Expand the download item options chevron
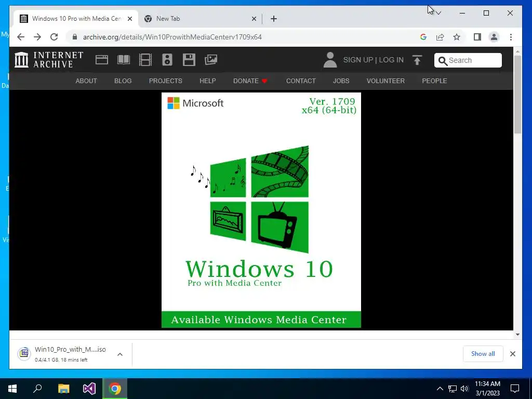This screenshot has width=532, height=399. [x=120, y=354]
